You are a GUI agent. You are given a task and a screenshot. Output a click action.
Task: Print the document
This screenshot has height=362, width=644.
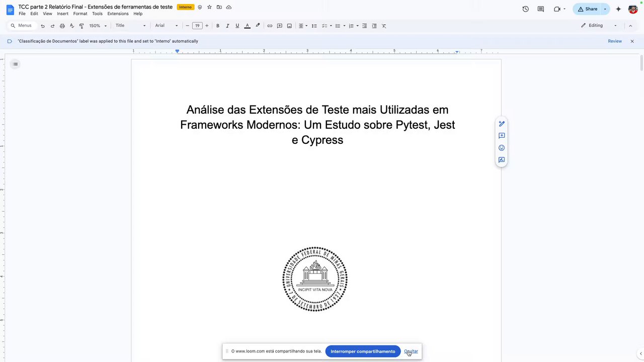62,26
